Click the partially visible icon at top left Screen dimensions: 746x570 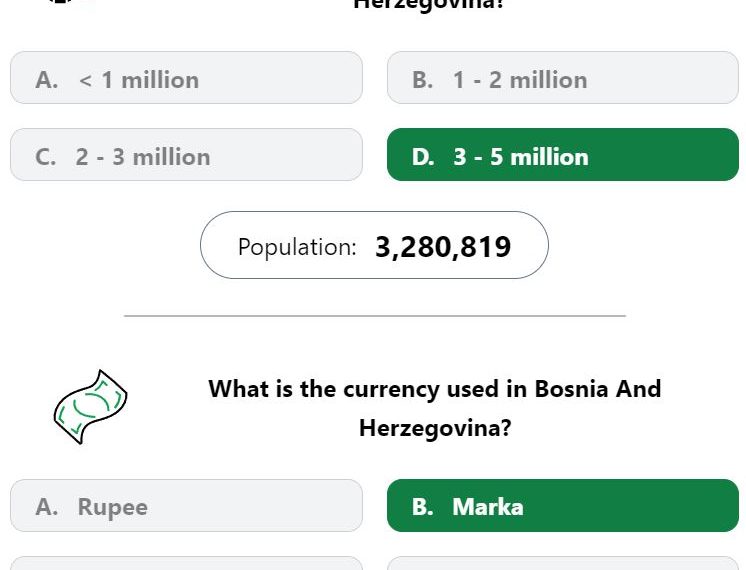(x=62, y=1)
